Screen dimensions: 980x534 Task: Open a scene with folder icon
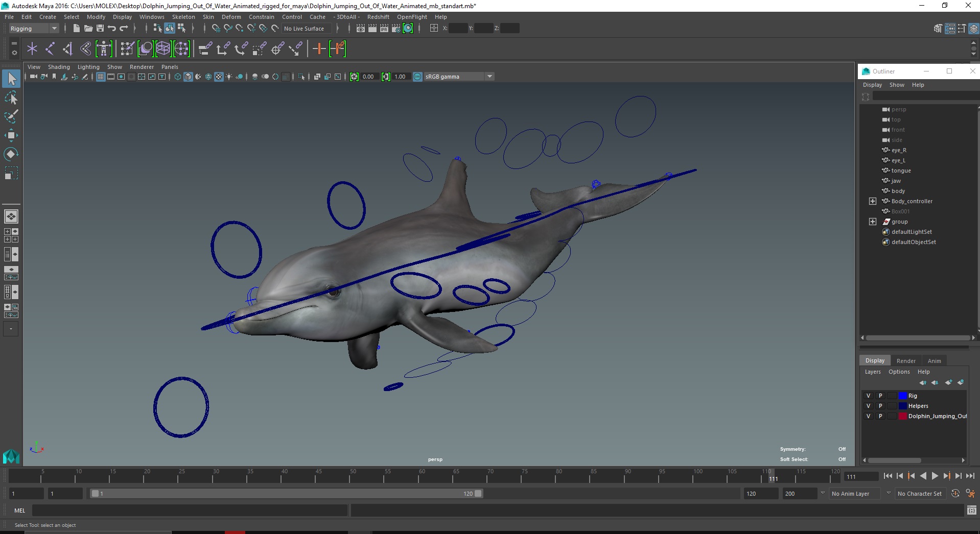coord(88,29)
